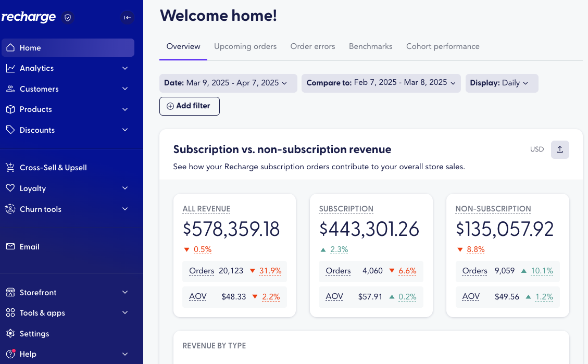Screen dimensions: 588x364
Task: Click the $48.33 AOV value
Action: pos(234,297)
